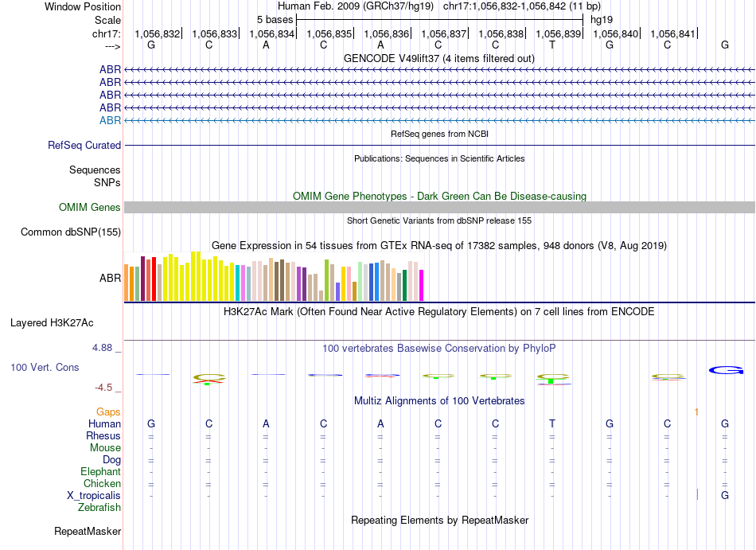
Task: Click the ABR label beside GTEx bar chart
Action: pos(110,278)
